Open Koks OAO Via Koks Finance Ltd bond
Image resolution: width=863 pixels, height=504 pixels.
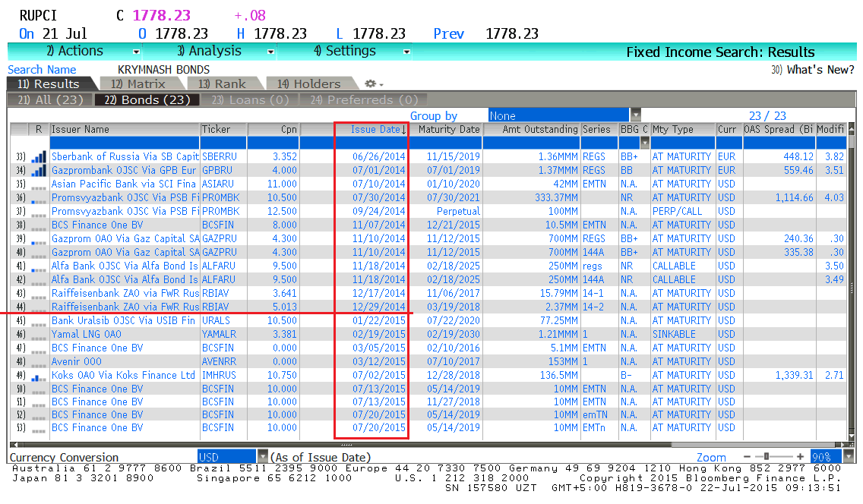(123, 376)
